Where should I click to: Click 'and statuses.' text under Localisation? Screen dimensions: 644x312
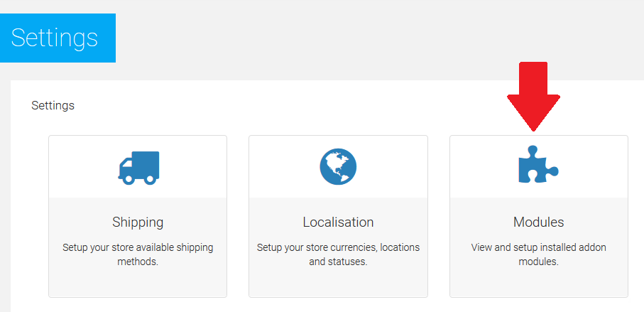(338, 262)
